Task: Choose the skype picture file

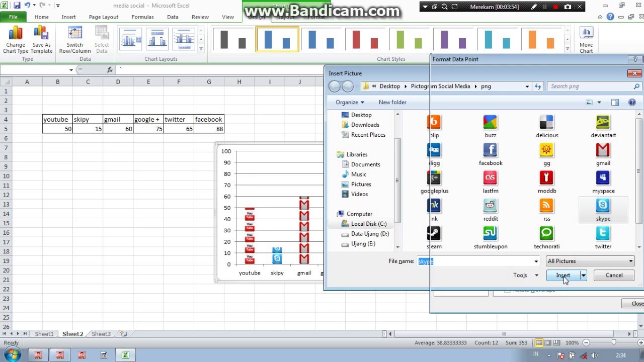Action: point(603,210)
